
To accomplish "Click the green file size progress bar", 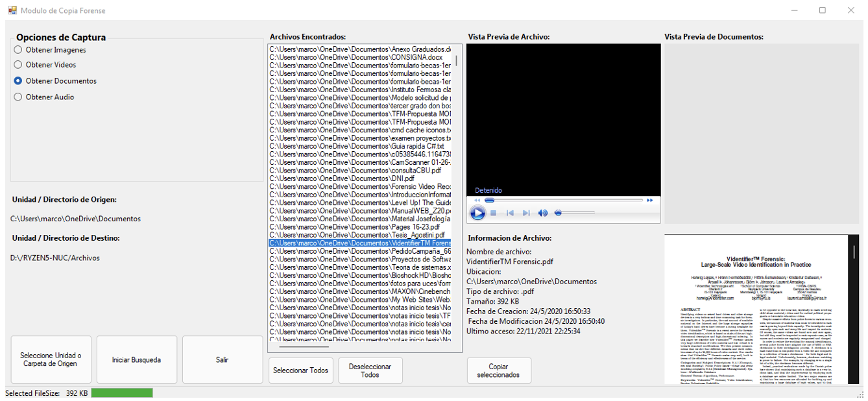I will 122,393.
